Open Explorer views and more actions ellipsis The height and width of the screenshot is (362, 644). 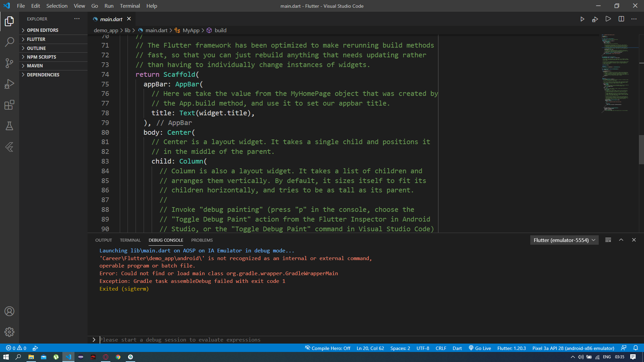coord(77,19)
